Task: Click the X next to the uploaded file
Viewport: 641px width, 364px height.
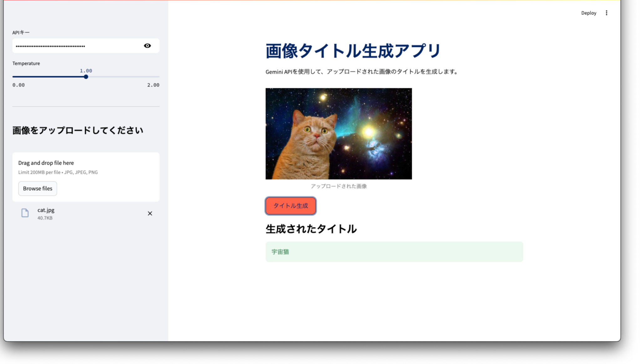Action: 150,214
